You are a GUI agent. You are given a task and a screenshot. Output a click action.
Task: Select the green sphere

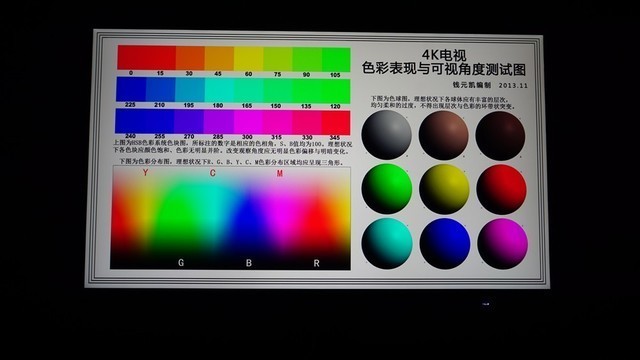coord(387,189)
